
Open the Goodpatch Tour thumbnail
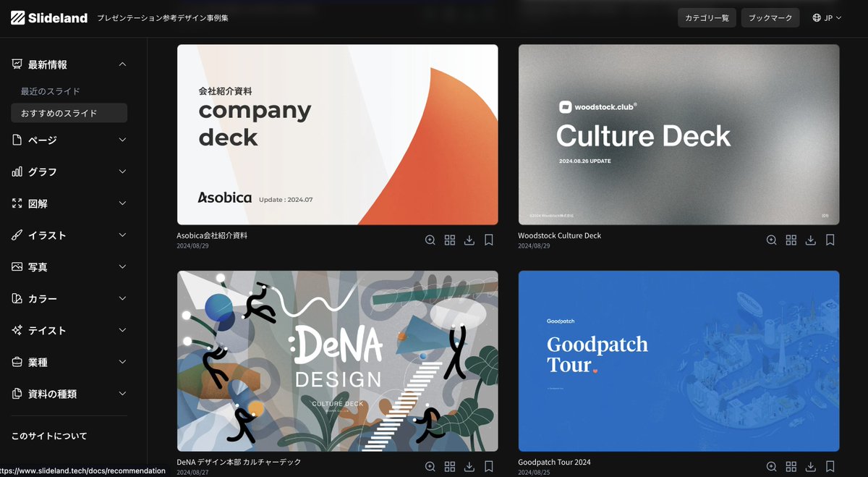(x=678, y=361)
